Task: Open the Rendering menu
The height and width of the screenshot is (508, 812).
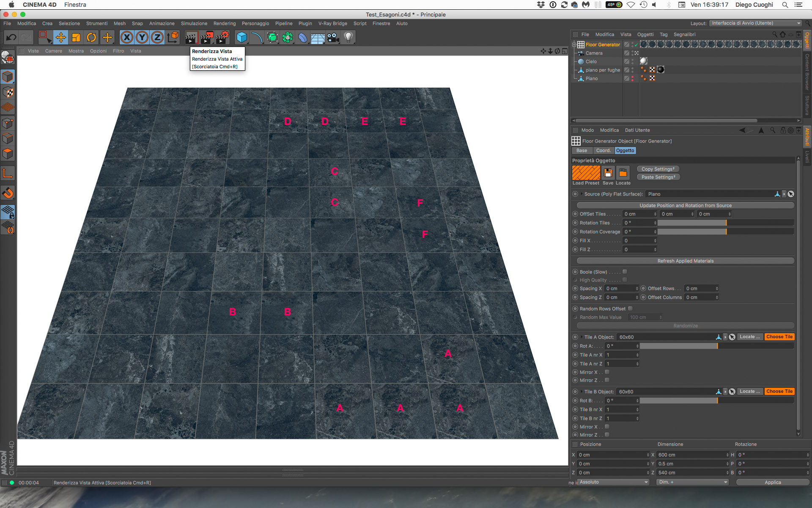Action: pyautogui.click(x=224, y=23)
